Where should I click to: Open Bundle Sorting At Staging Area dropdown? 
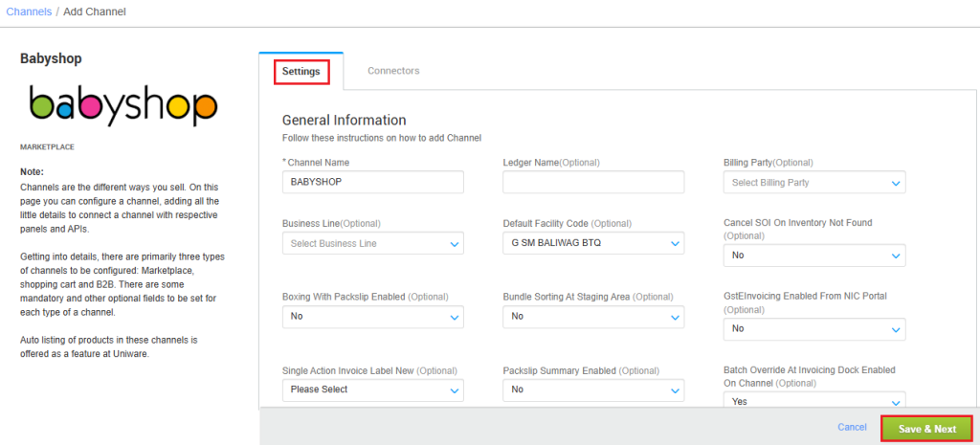(593, 317)
